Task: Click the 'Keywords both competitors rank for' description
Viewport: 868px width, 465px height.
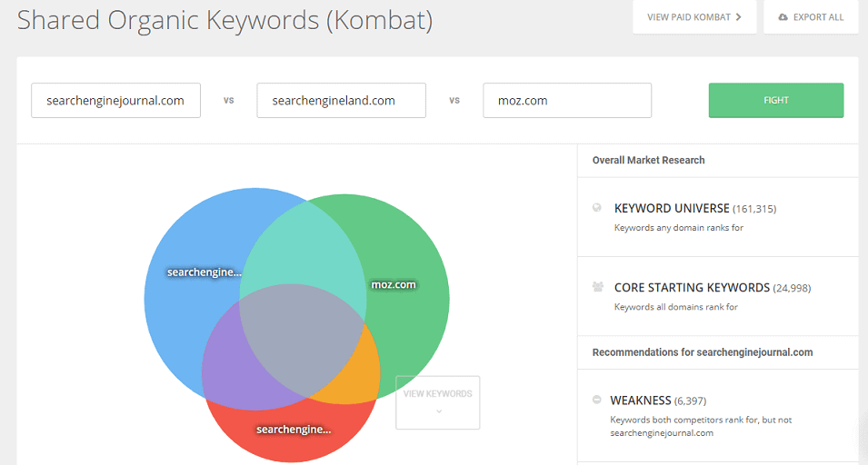Action: pos(701,426)
